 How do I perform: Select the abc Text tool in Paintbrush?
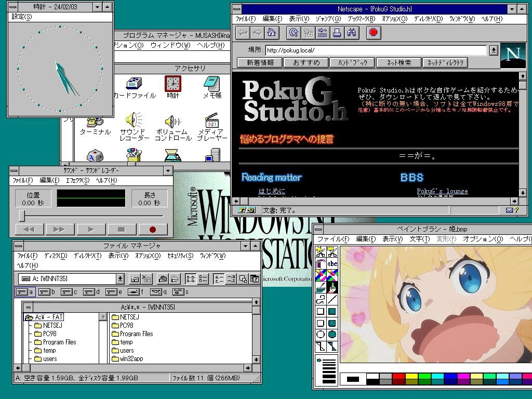tap(332, 263)
